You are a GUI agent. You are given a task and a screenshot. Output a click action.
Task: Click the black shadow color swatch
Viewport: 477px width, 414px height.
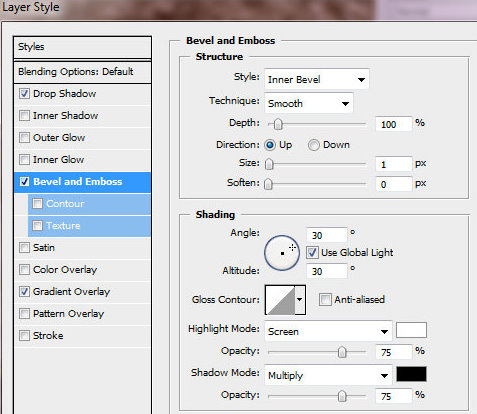click(411, 374)
